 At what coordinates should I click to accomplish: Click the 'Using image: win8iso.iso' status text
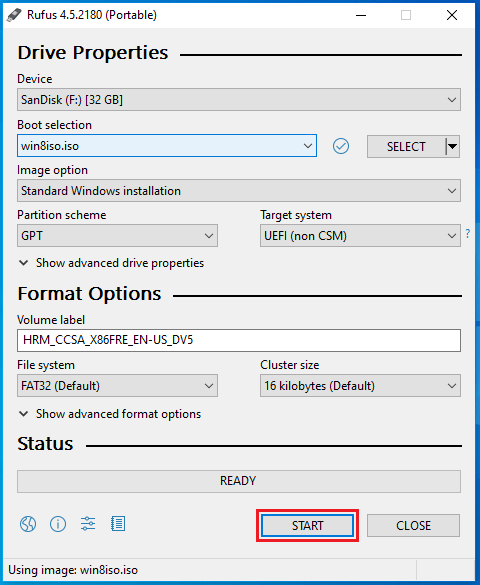point(73,570)
